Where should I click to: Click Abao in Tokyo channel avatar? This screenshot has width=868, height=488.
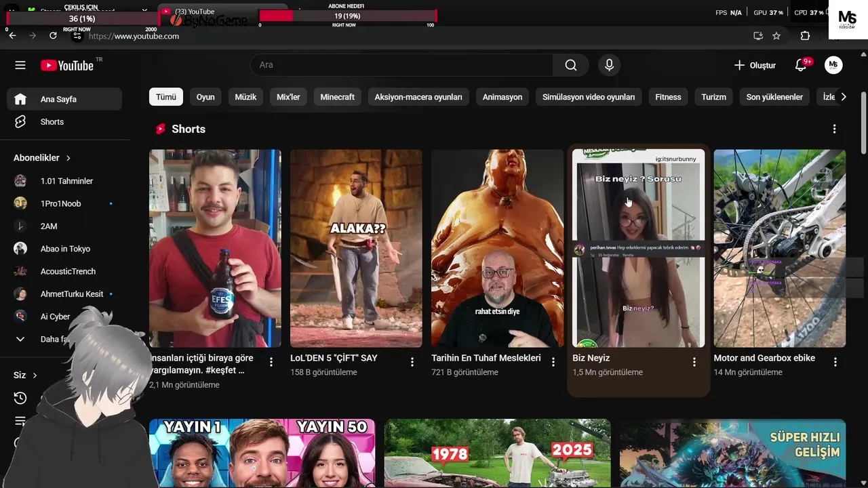(20, 249)
